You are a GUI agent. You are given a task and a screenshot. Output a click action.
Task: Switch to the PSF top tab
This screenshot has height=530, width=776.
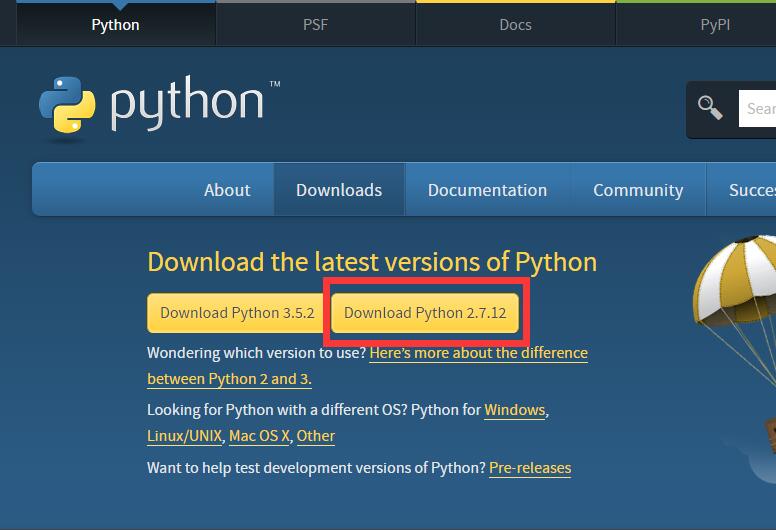click(316, 25)
